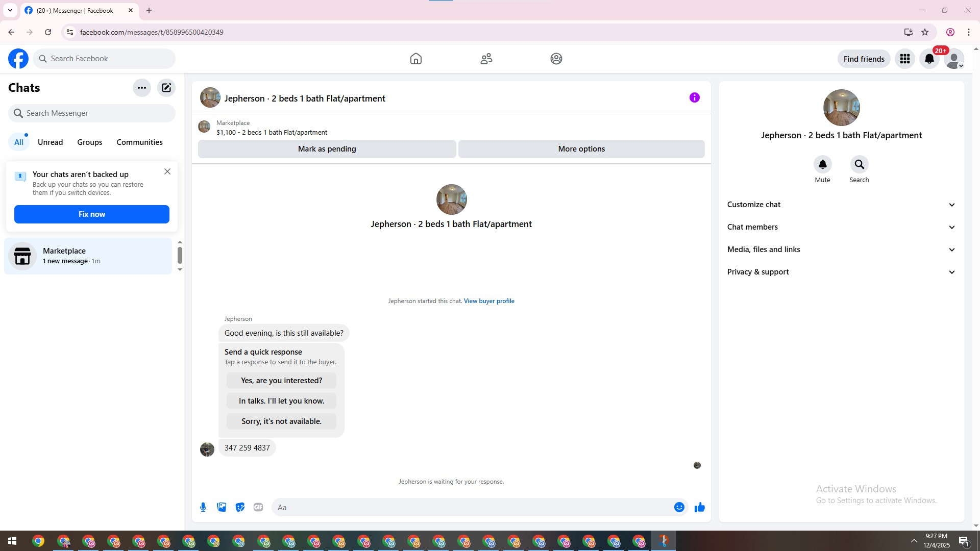Switch to the Unread chats tab

pyautogui.click(x=50, y=142)
